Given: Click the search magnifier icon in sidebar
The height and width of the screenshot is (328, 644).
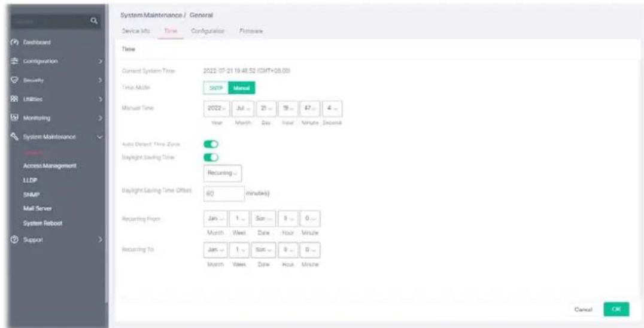Looking at the screenshot, I should pyautogui.click(x=94, y=20).
